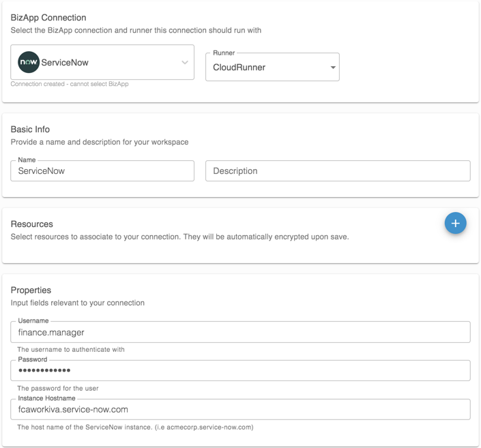Click 'The password for the user' helper text
Image resolution: width=481 pixels, height=448 pixels.
[x=58, y=388]
